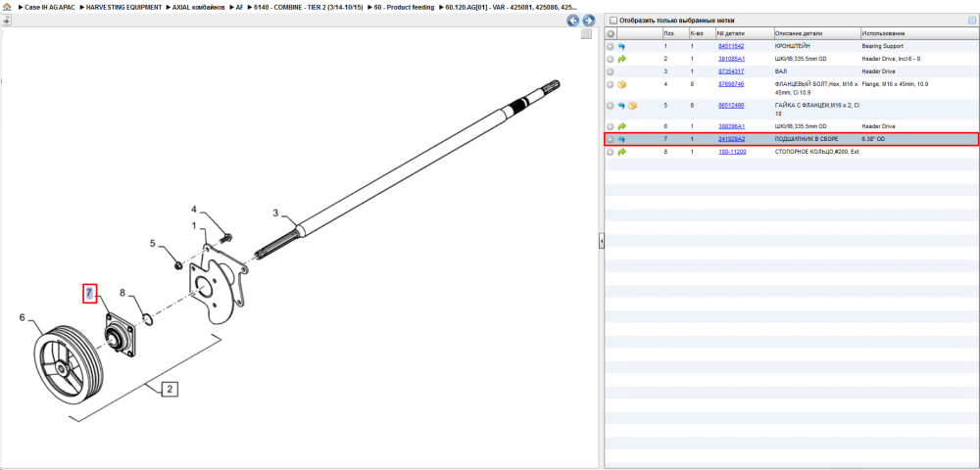Click the green arrow icon on the СТОПОРНОЕ КОЛЬЦО row
Viewport: 980px width, 470px height.
pyautogui.click(x=621, y=152)
